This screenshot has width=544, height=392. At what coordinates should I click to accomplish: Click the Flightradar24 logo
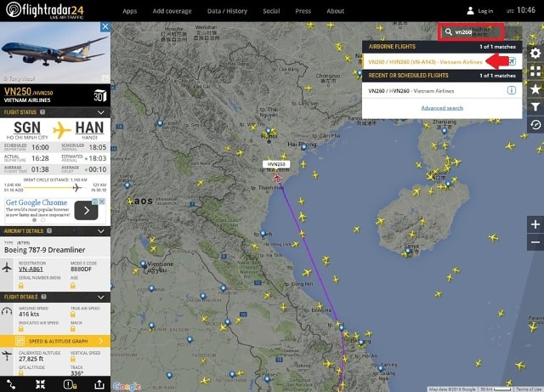pyautogui.click(x=45, y=10)
